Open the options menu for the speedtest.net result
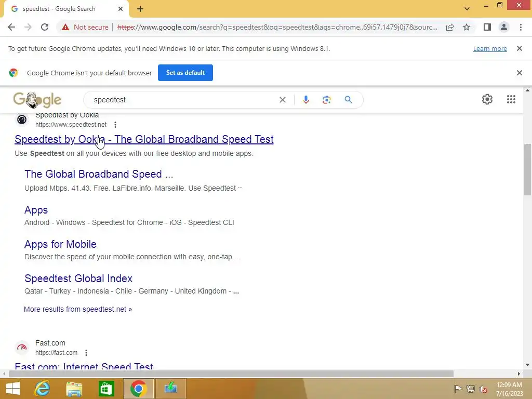This screenshot has height=399, width=532. pos(115,125)
